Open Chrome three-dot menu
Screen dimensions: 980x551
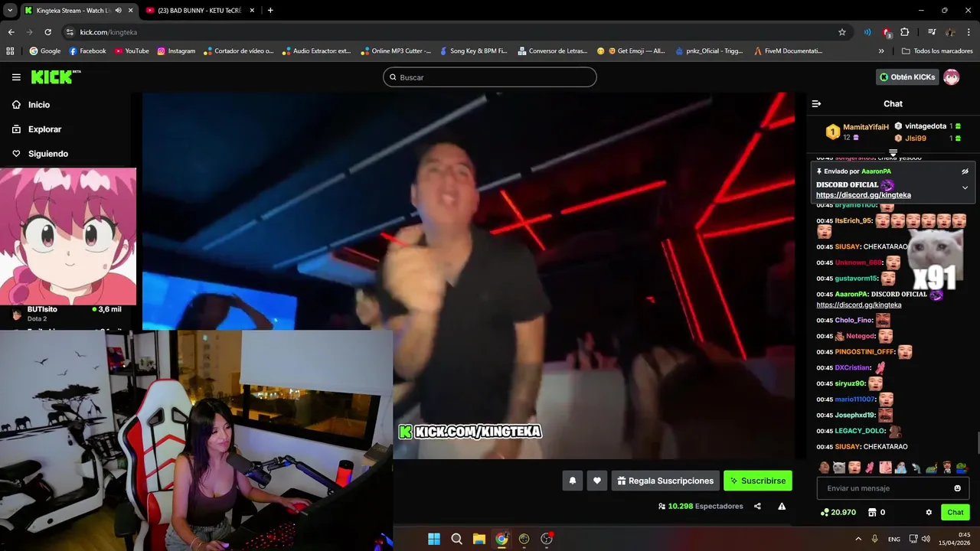(969, 32)
